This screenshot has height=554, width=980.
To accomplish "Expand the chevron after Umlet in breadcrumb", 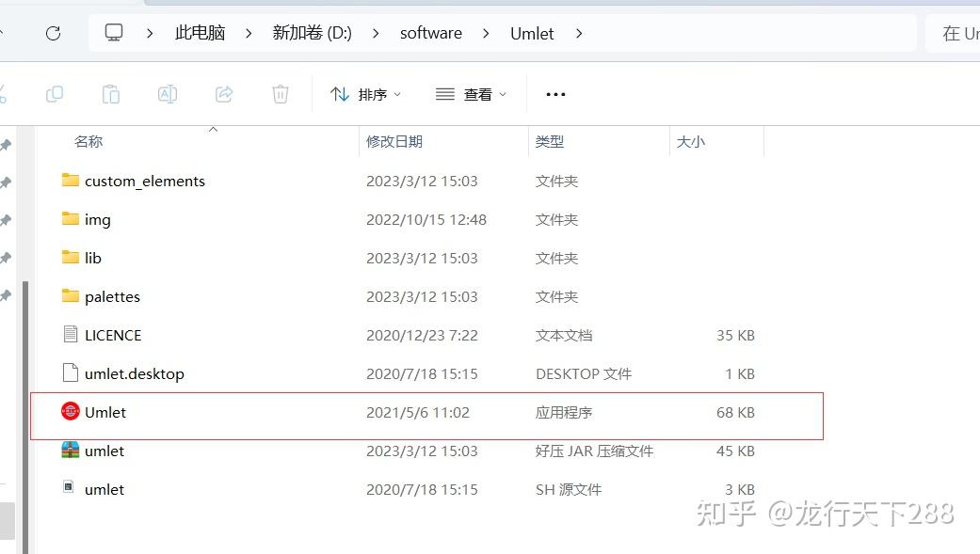I will point(578,33).
